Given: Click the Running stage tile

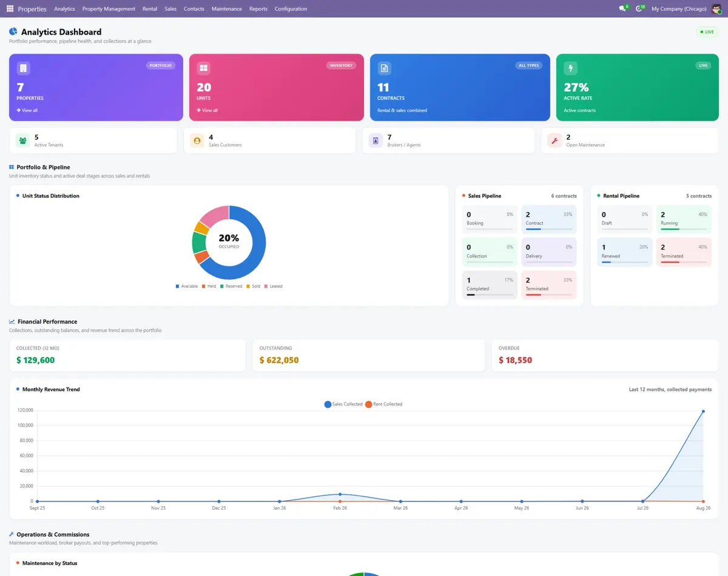Looking at the screenshot, I should (684, 219).
